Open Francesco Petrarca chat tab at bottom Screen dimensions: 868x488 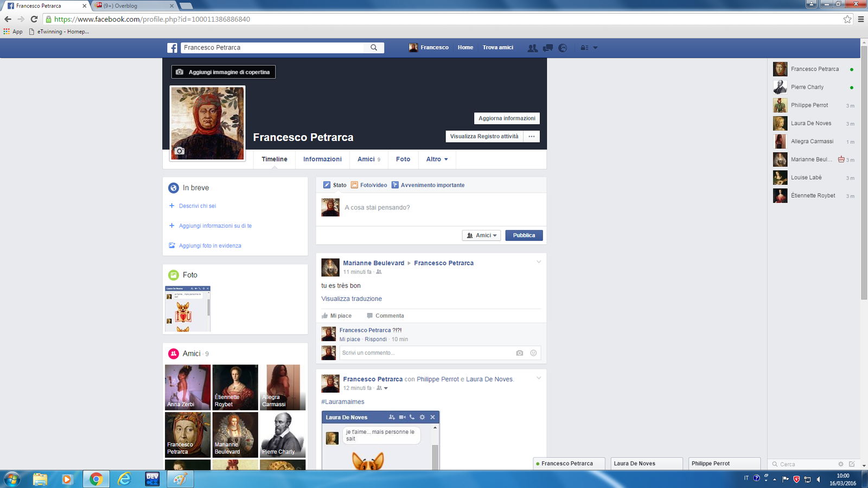[569, 464]
